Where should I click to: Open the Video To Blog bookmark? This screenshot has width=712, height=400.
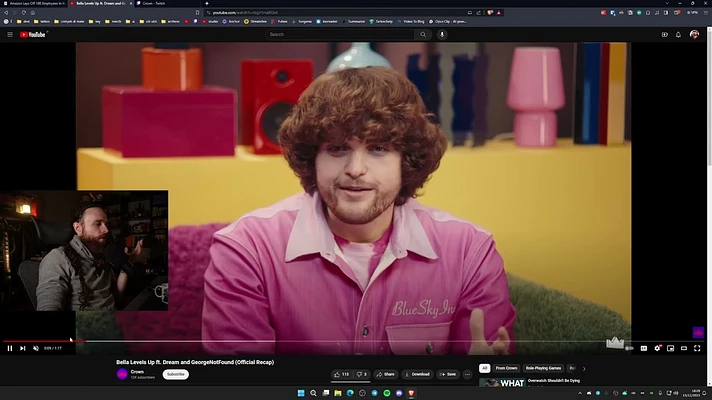click(x=410, y=21)
